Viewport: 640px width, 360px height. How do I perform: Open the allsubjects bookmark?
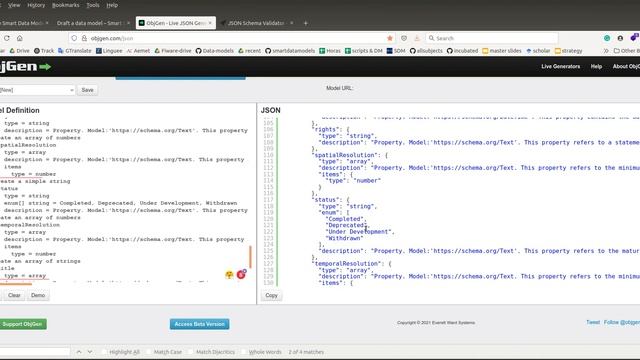click(x=426, y=51)
